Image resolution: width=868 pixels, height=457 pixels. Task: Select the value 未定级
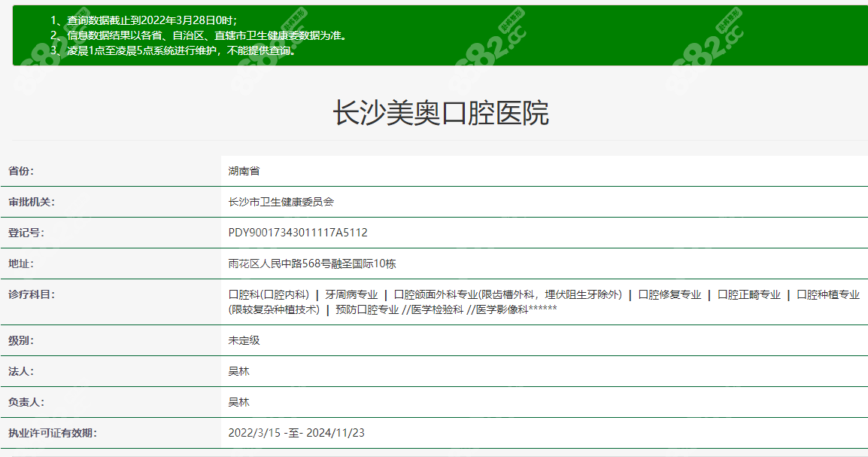pyautogui.click(x=244, y=340)
